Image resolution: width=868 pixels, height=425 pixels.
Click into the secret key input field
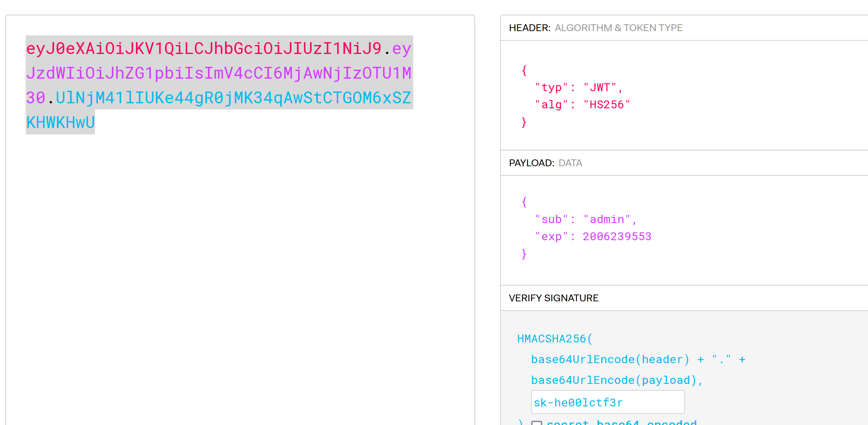(607, 402)
